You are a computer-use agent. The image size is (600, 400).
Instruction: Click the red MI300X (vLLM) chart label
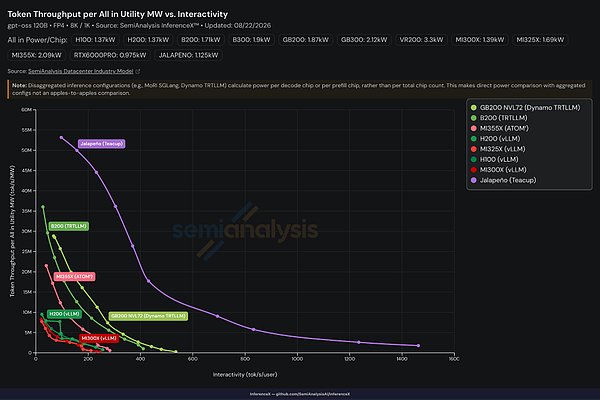[99, 338]
